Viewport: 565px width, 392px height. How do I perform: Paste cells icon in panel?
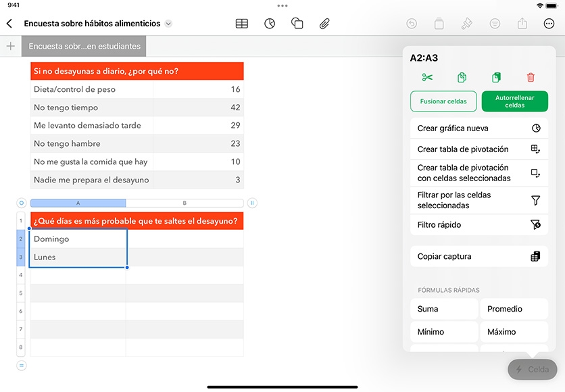496,78
